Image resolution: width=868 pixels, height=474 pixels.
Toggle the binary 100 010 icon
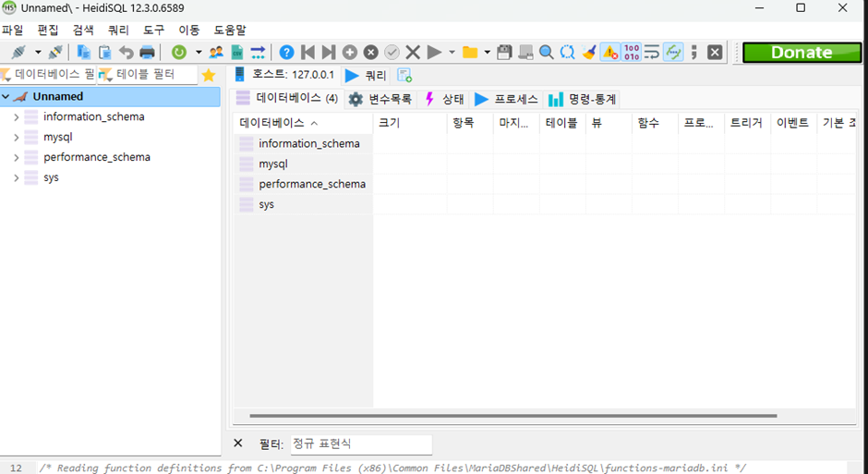click(x=632, y=52)
